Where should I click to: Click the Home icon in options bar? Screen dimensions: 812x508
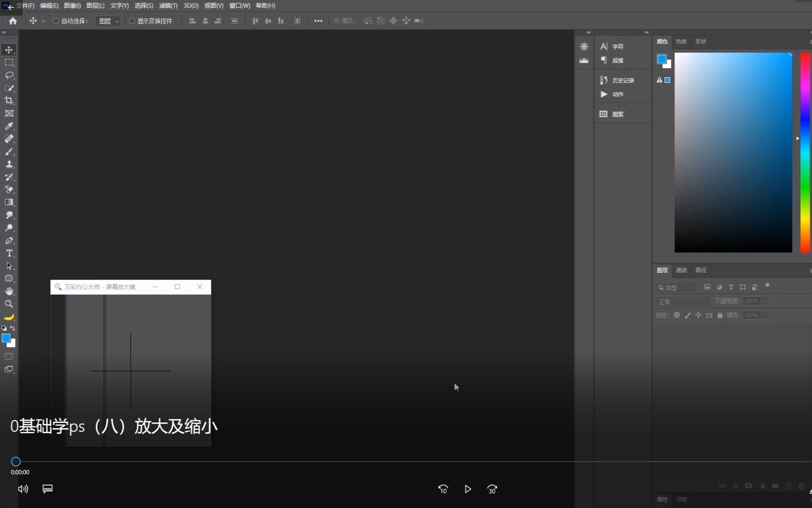point(13,21)
